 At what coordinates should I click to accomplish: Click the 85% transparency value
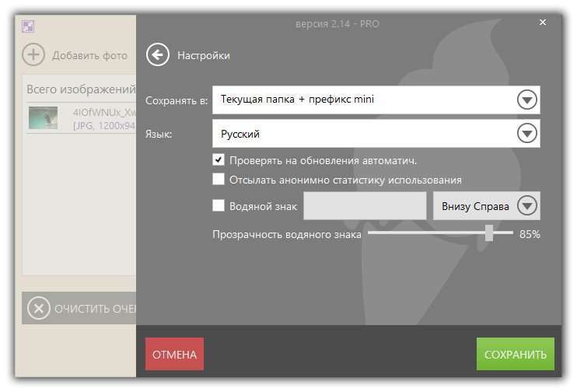coord(530,234)
